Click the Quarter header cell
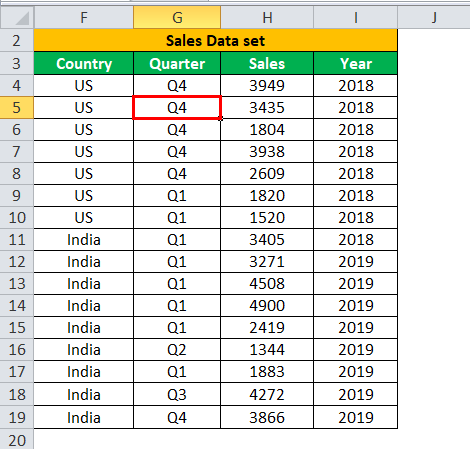 pyautogui.click(x=177, y=63)
